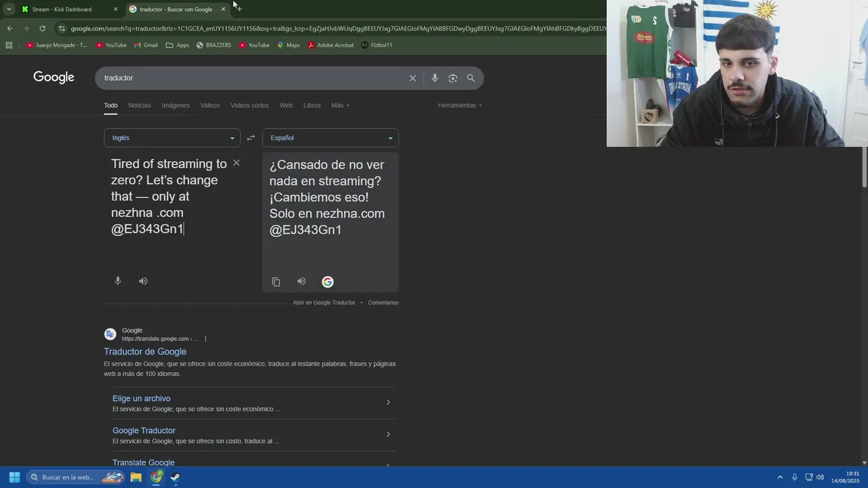This screenshot has width=868, height=488.
Task: Click the Comentarios link
Action: point(383,302)
